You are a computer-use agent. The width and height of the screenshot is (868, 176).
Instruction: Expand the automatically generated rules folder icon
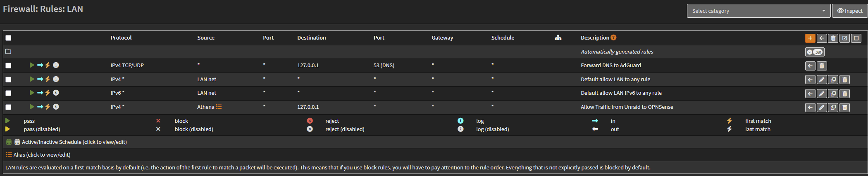coord(8,52)
